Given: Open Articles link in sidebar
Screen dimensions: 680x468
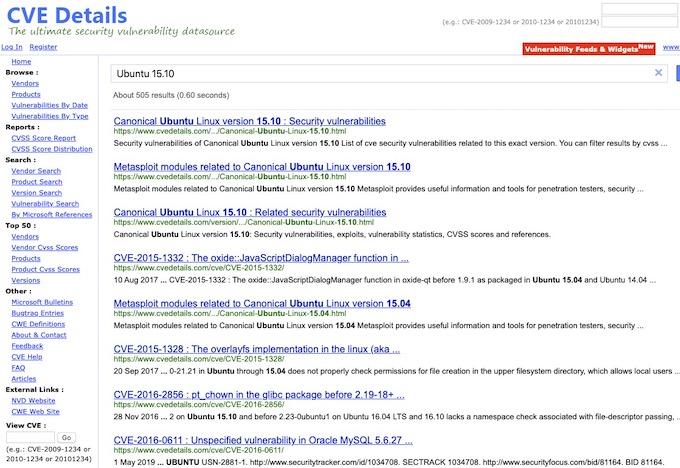Looking at the screenshot, I should (x=24, y=379).
